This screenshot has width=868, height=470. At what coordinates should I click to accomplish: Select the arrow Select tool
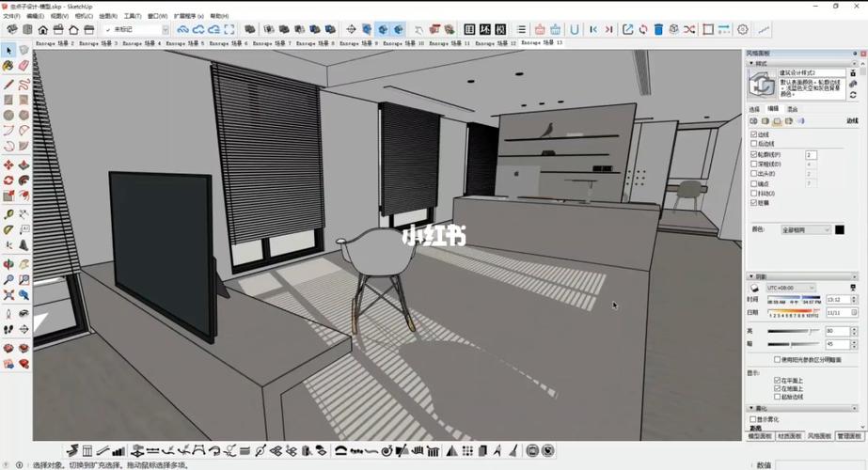pyautogui.click(x=8, y=51)
